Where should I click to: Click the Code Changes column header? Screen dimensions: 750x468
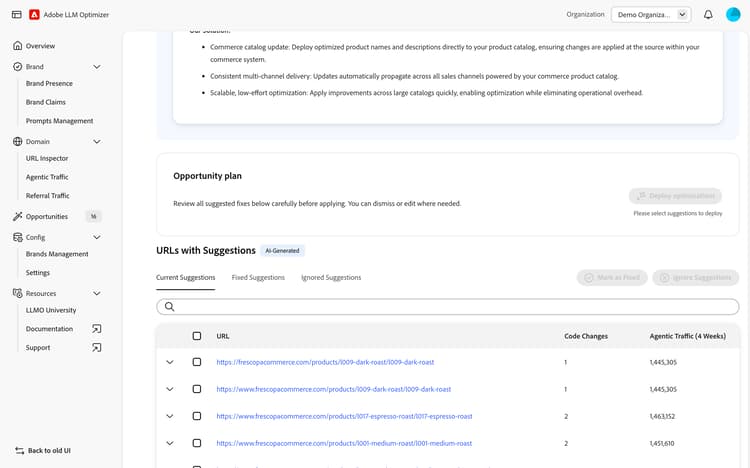(586, 336)
